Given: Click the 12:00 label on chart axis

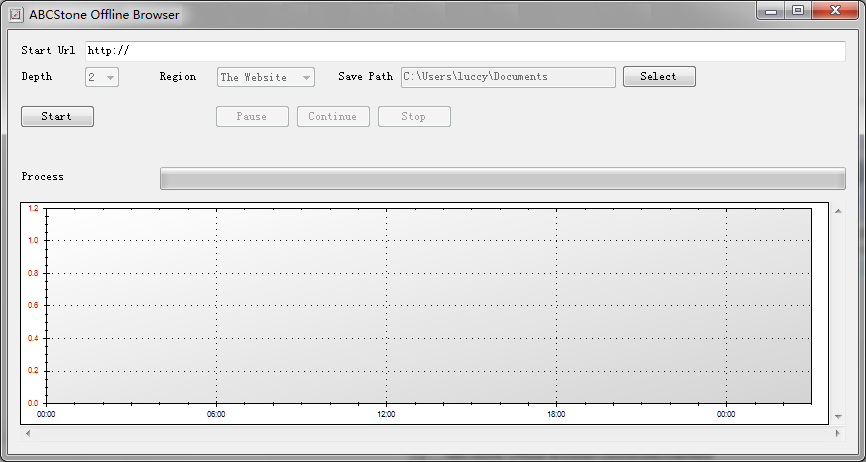Looking at the screenshot, I should click(x=386, y=415).
